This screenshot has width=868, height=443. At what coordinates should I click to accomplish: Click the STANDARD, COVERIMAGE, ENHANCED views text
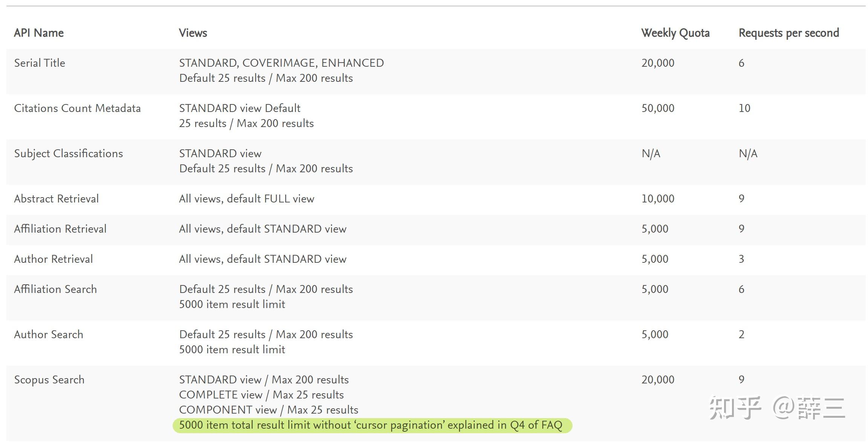tap(282, 63)
